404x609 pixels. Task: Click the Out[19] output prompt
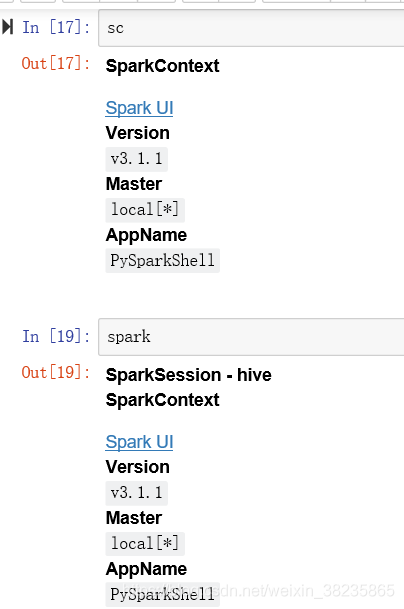[56, 372]
